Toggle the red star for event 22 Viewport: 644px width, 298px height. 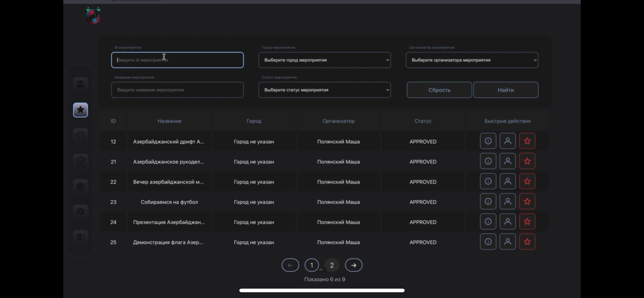527,181
